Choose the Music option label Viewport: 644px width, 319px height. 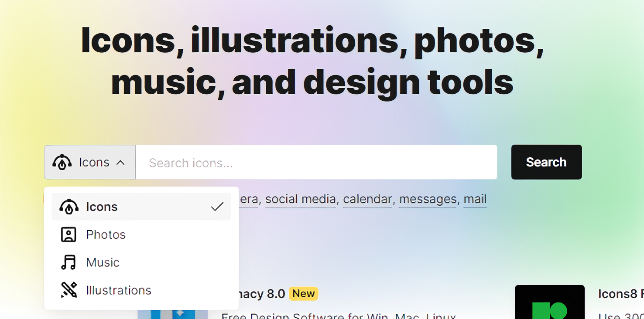click(x=103, y=262)
